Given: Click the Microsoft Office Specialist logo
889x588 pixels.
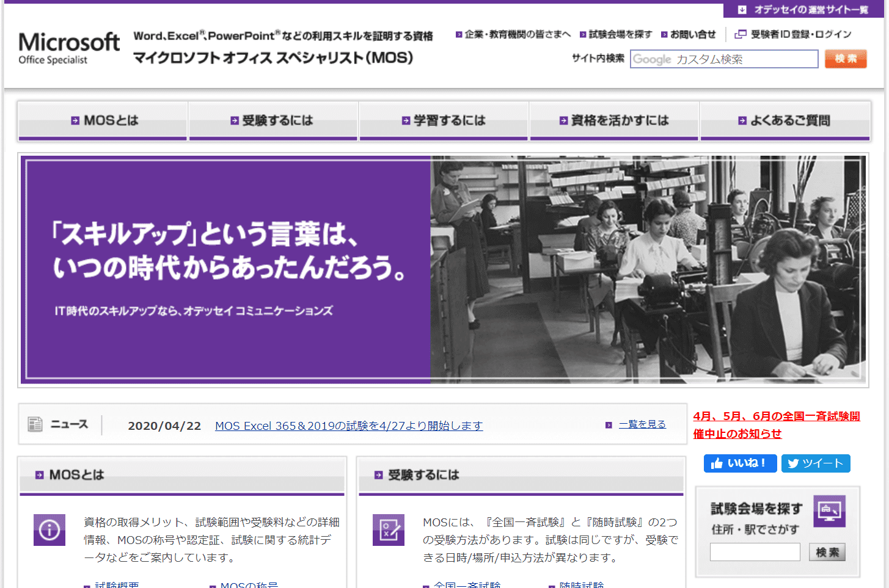Looking at the screenshot, I should [x=69, y=48].
